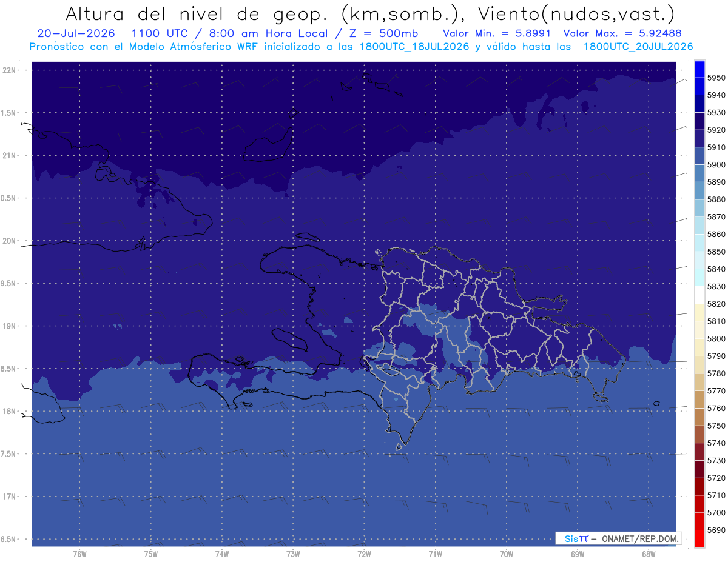Click the '20N' latitude label

[x=10, y=241]
